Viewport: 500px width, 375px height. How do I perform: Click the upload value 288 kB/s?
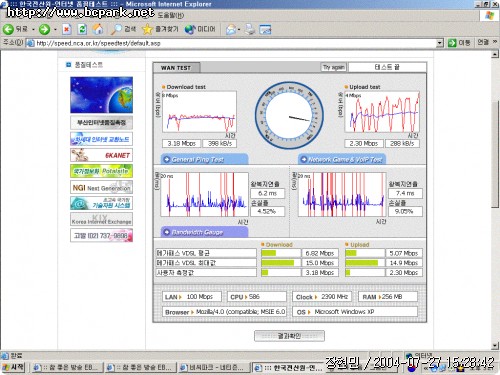(x=402, y=143)
